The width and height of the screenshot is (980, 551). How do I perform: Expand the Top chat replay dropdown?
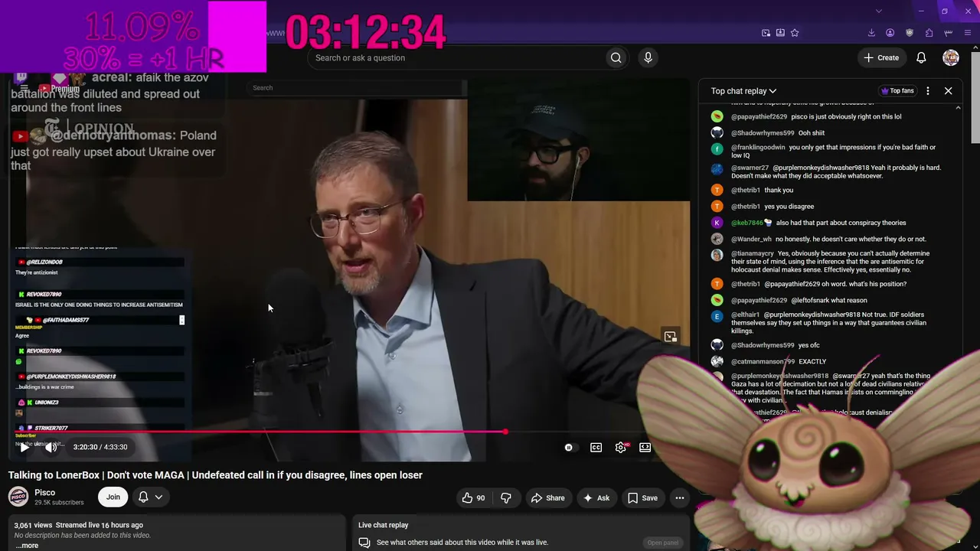point(743,91)
